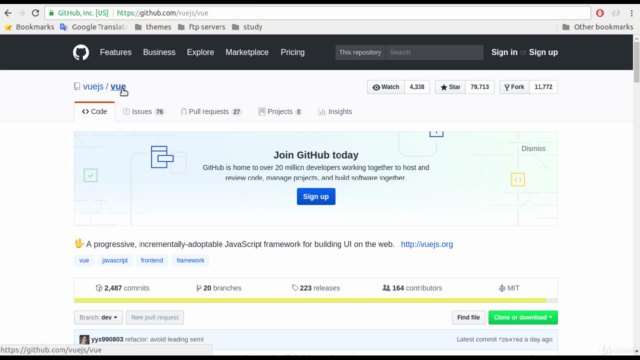The width and height of the screenshot is (640, 360).
Task: Open the refactor: avoid leading semi commit
Action: click(x=164, y=339)
